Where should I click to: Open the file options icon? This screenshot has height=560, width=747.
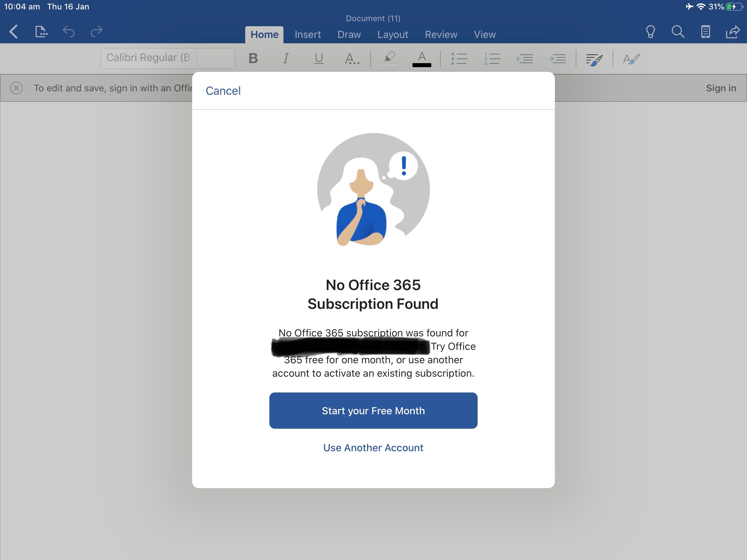41,32
